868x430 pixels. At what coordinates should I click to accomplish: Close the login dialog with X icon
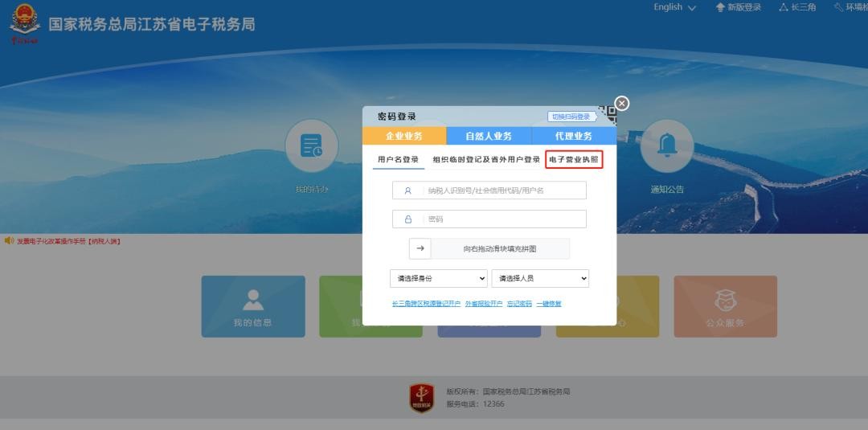pyautogui.click(x=622, y=104)
